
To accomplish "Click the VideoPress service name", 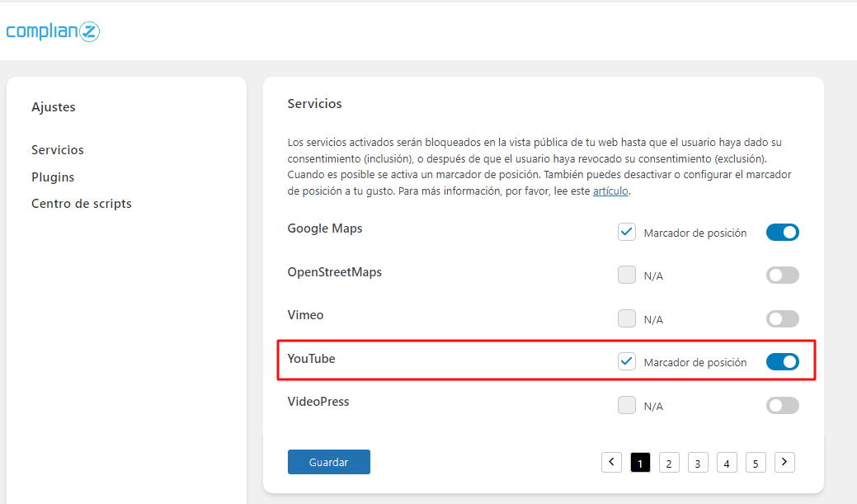I will [x=318, y=401].
